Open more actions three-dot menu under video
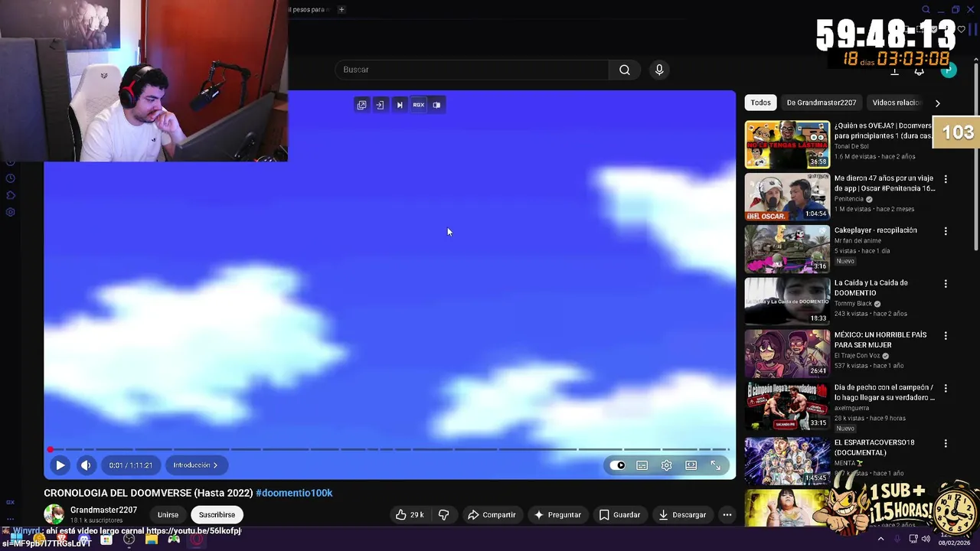Image resolution: width=980 pixels, height=551 pixels. 727,515
